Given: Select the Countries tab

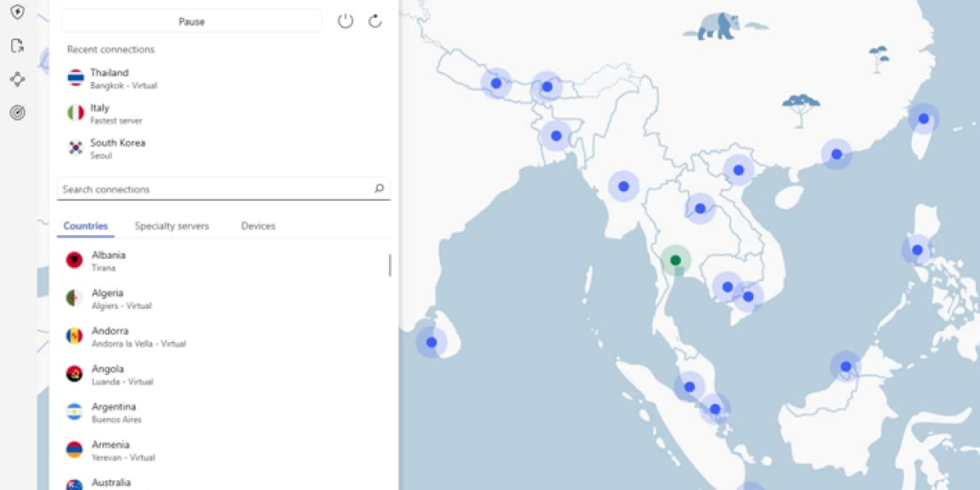Looking at the screenshot, I should (85, 226).
